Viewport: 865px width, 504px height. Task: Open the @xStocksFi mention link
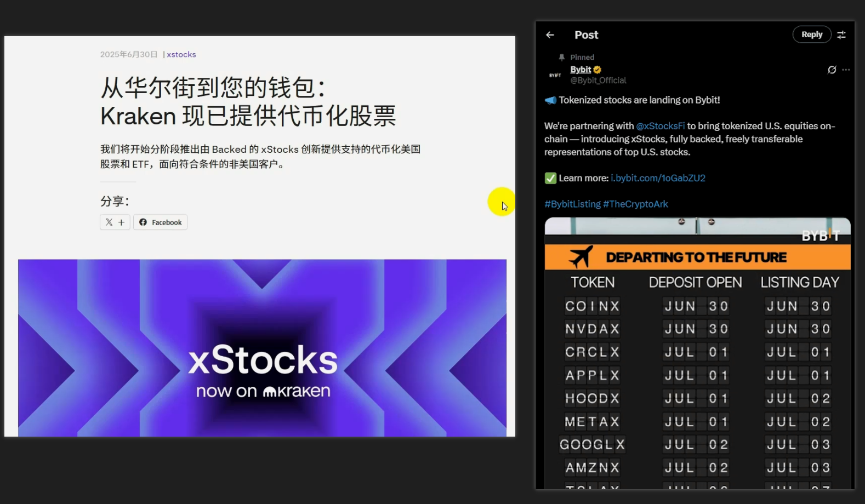point(661,126)
